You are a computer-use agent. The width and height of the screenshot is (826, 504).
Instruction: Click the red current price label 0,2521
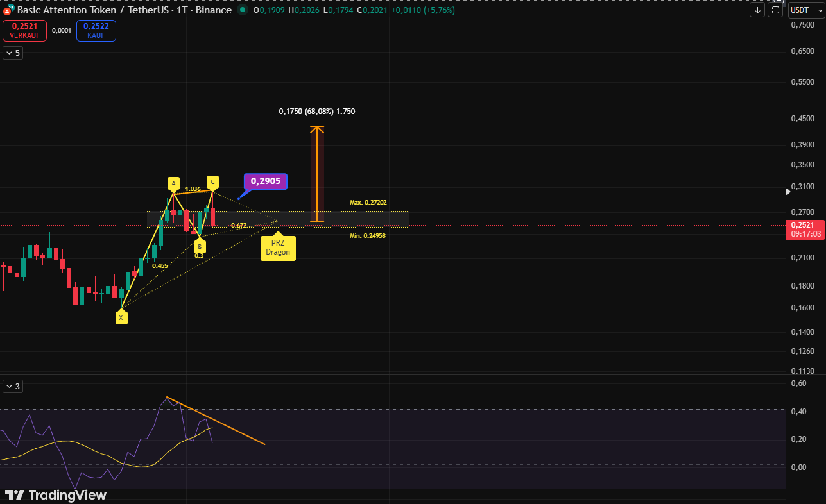click(805, 229)
